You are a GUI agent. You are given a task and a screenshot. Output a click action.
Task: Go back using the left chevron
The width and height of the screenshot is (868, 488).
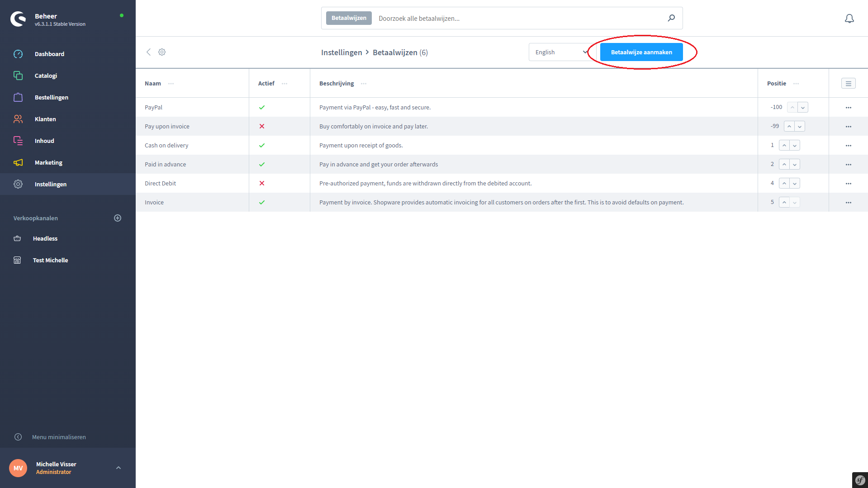click(148, 52)
